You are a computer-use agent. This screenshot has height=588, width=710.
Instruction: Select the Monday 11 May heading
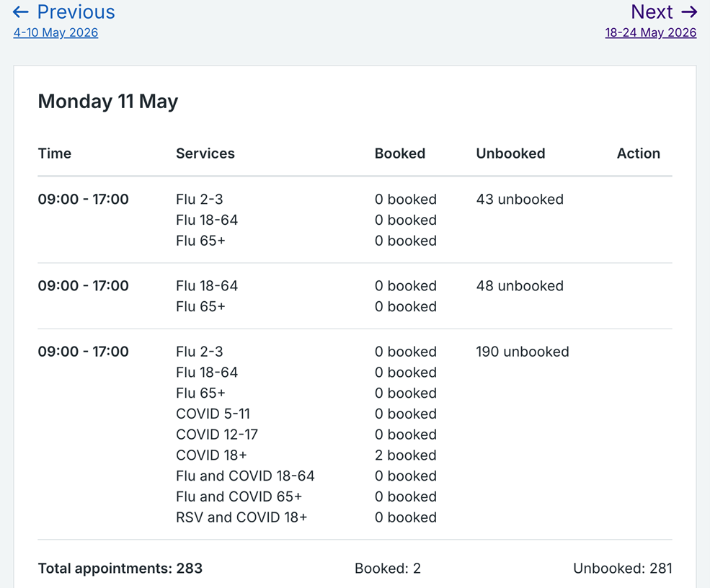pos(108,101)
